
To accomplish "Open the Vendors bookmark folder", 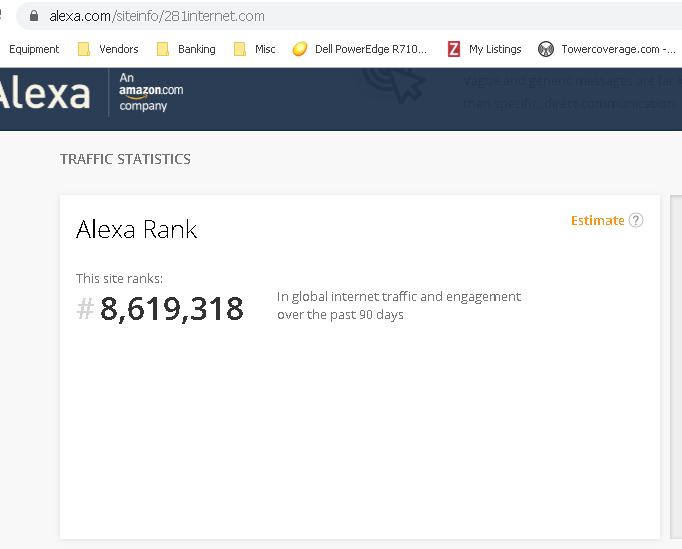I will point(108,49).
